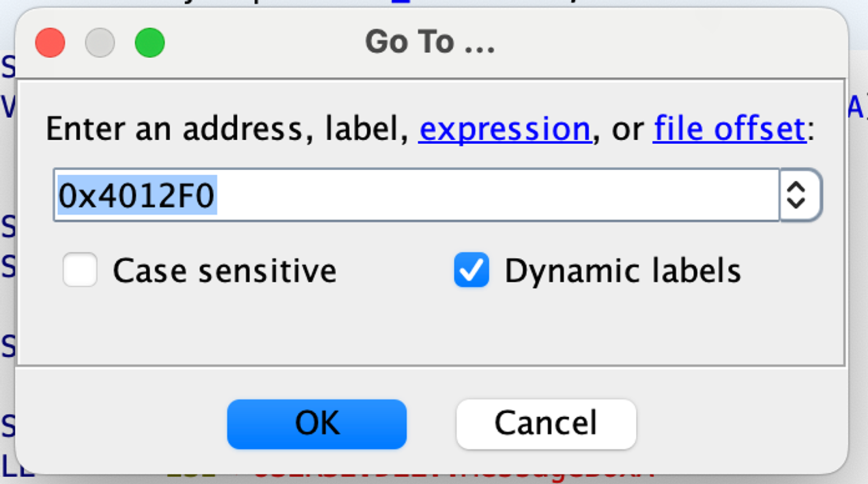Click the green zoom window button
This screenshot has width=868, height=484.
pos(150,42)
